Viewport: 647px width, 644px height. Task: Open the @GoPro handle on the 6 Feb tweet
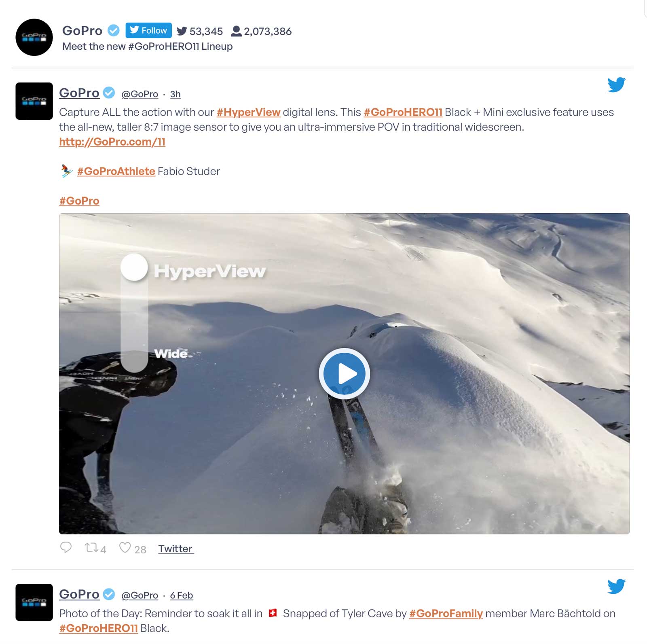pos(140,595)
